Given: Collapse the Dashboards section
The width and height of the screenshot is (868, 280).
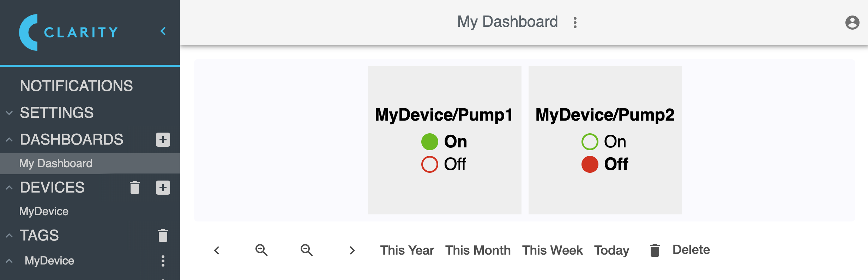Looking at the screenshot, I should [x=10, y=140].
